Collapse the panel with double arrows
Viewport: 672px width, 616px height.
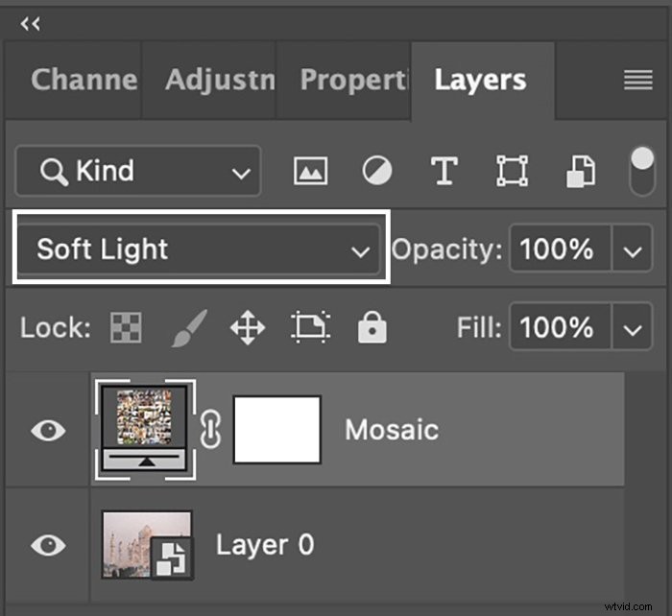[x=30, y=24]
